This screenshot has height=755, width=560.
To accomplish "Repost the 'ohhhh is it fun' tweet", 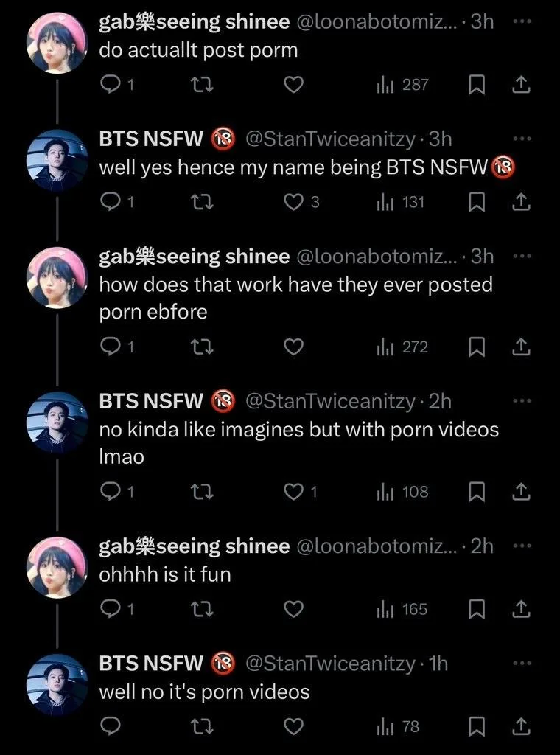I will coord(202,610).
